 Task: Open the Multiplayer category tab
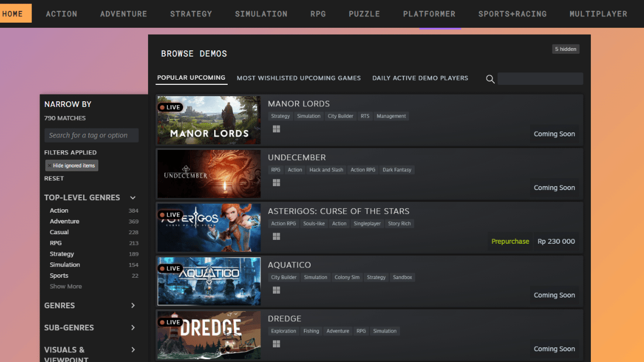(x=598, y=14)
